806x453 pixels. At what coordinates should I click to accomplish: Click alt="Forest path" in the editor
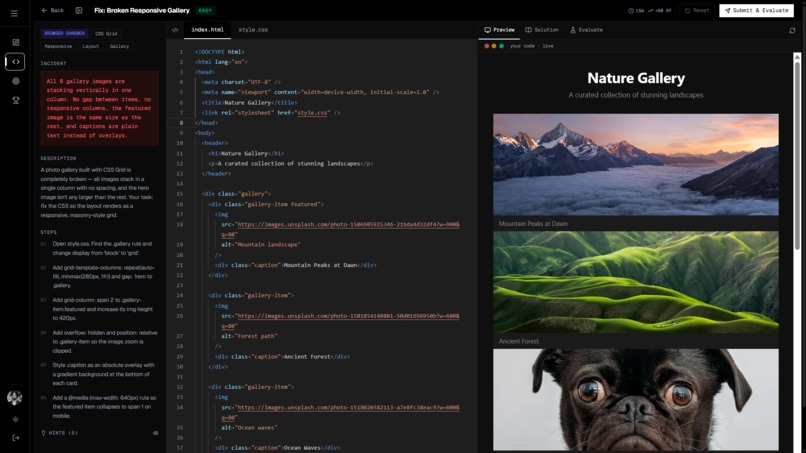249,336
